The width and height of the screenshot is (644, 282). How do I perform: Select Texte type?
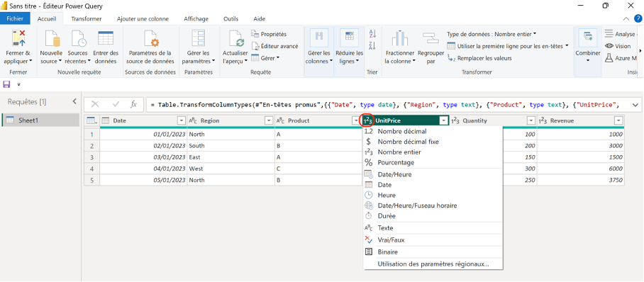pyautogui.click(x=433, y=228)
